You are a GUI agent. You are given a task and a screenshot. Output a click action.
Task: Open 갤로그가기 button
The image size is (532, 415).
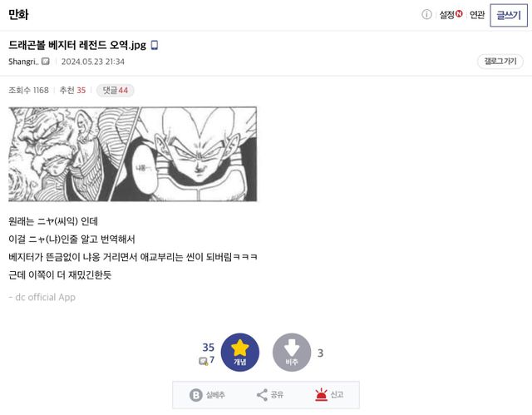coord(500,62)
